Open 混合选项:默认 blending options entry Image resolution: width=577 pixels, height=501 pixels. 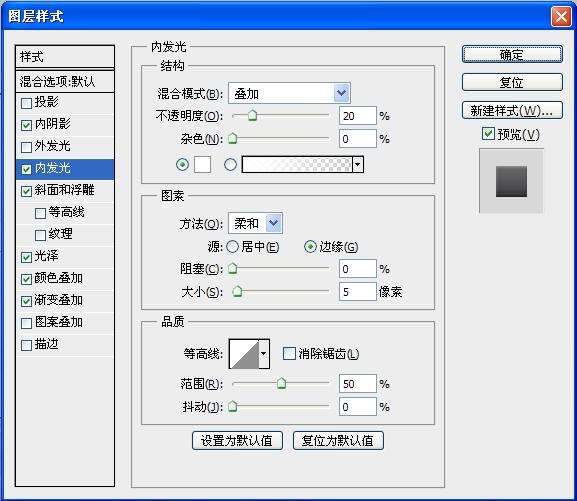coord(65,81)
